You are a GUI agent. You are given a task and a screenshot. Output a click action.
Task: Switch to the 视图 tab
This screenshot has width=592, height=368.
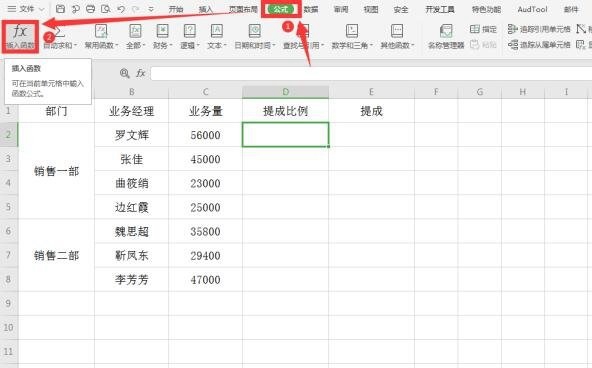tap(371, 9)
